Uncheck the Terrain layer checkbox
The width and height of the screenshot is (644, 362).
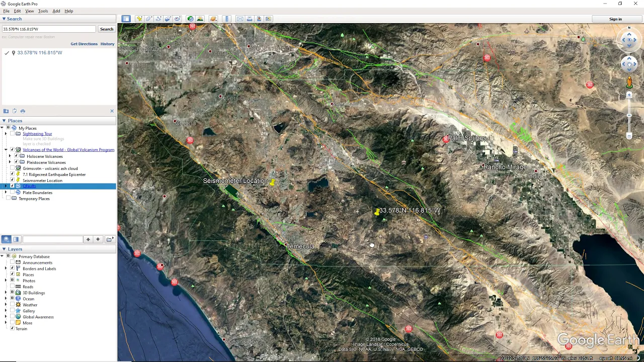[x=13, y=329]
